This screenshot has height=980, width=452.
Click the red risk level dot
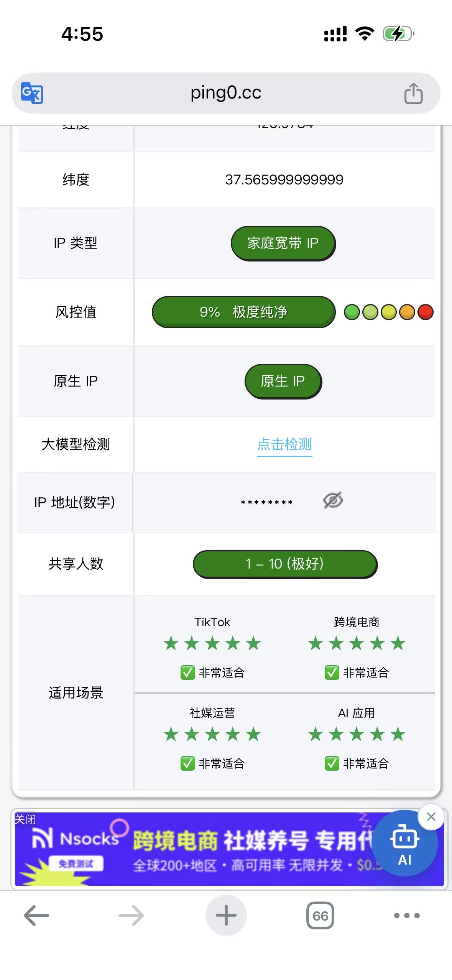tap(425, 312)
